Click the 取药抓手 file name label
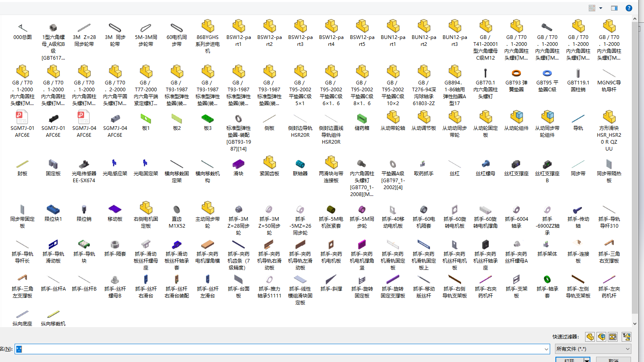Viewport: 644px width, 362px height. pos(424,174)
